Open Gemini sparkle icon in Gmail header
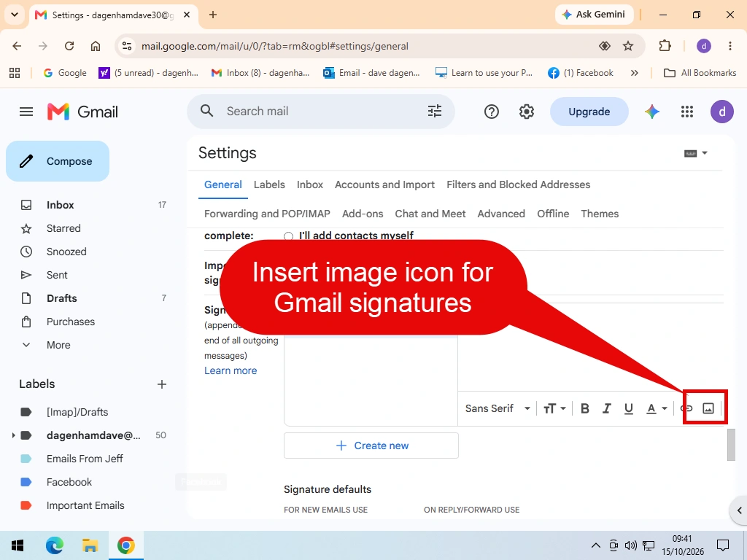 click(x=651, y=112)
